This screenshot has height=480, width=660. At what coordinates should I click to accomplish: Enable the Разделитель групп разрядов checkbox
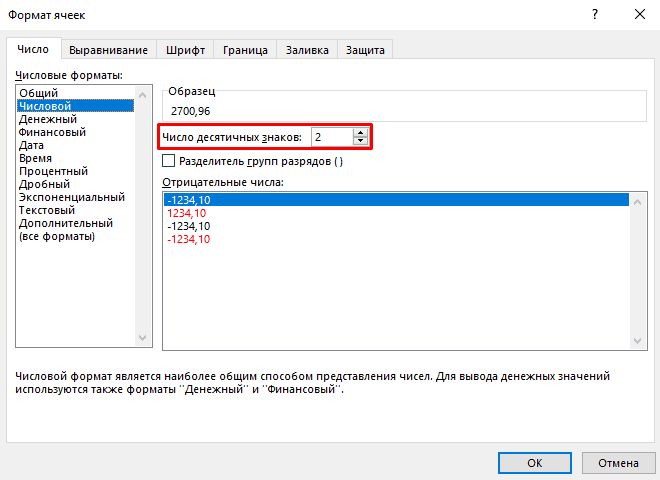pyautogui.click(x=169, y=161)
